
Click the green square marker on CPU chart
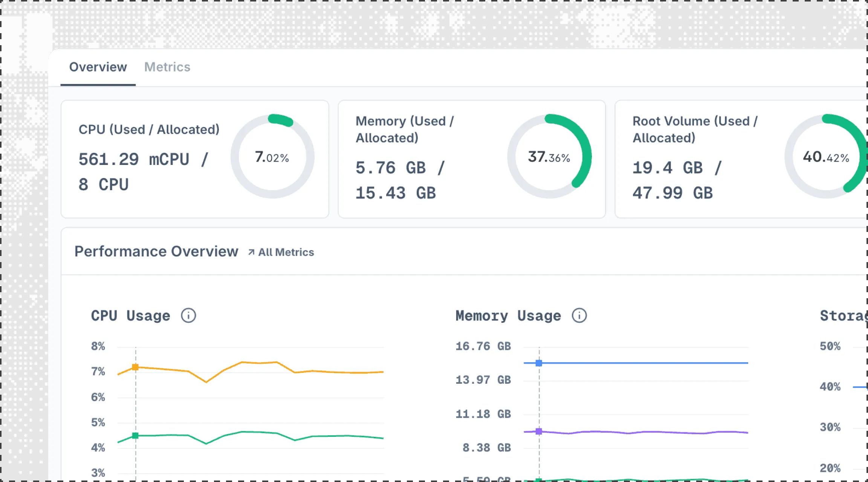(x=135, y=436)
